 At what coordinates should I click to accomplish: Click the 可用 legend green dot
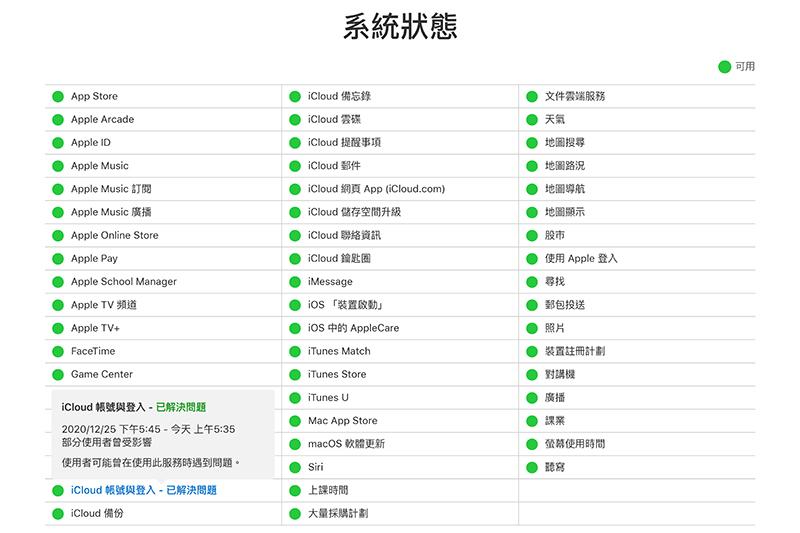tap(724, 67)
